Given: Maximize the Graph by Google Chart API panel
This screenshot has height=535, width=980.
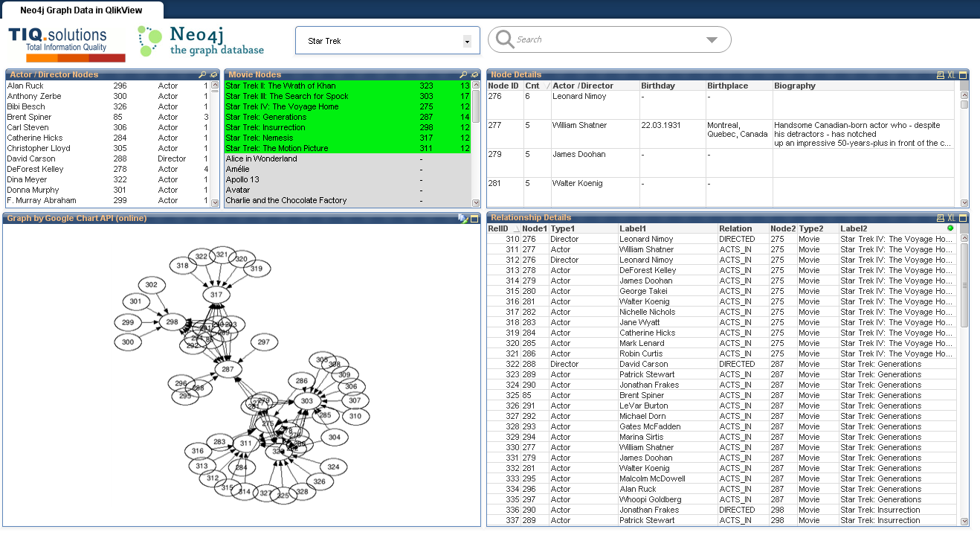Looking at the screenshot, I should coord(474,219).
